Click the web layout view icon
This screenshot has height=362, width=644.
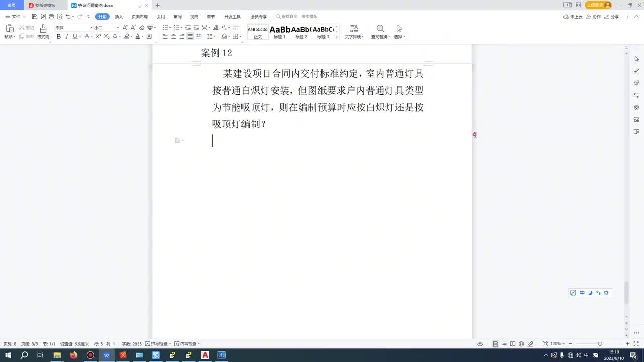point(521,344)
